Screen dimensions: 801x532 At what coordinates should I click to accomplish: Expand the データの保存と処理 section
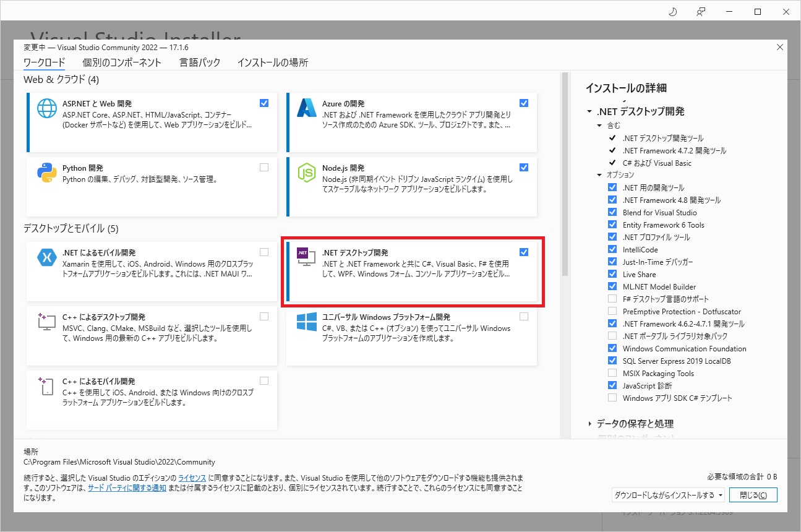click(589, 424)
